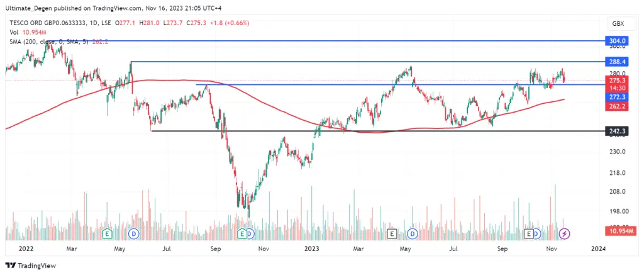
Task: Click the black 242.3 price line label
Action: tap(618, 131)
